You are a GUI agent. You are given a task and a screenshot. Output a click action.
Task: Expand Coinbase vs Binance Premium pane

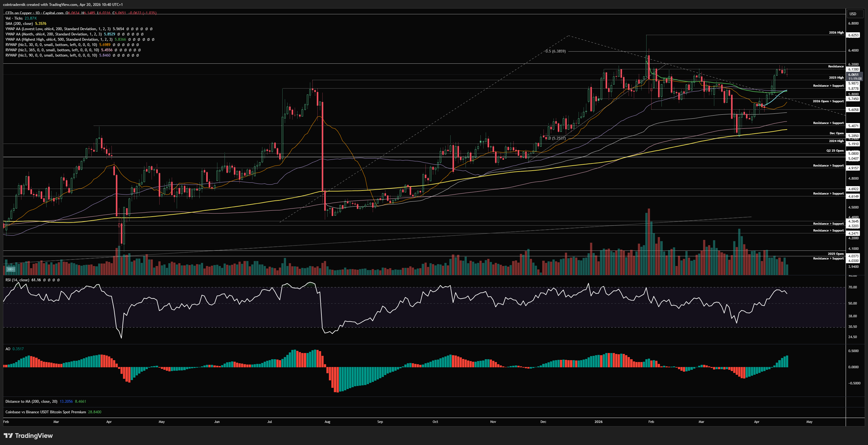point(45,412)
